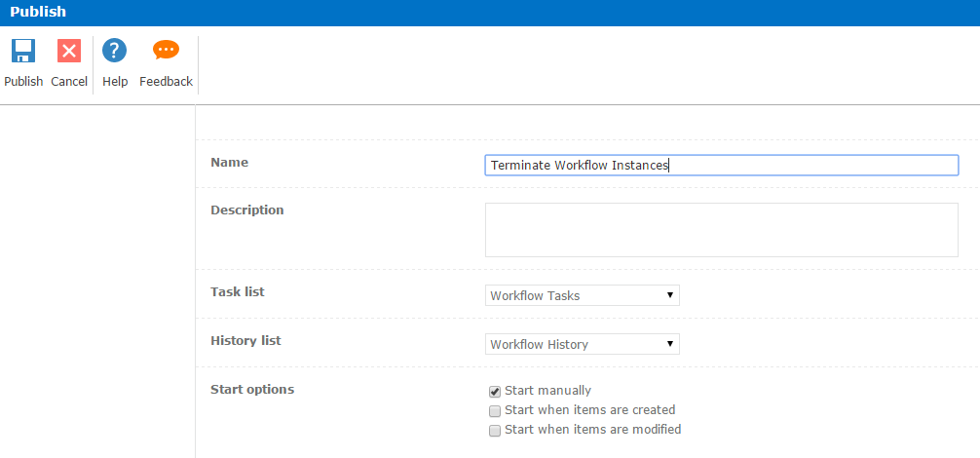Click into the Description text area
The height and width of the screenshot is (458, 980).
[721, 230]
